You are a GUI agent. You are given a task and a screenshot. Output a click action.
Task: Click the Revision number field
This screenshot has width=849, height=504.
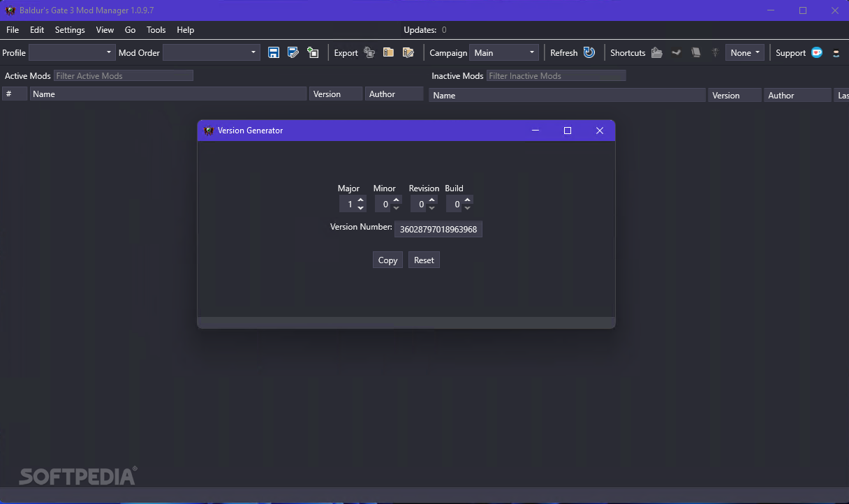click(419, 204)
